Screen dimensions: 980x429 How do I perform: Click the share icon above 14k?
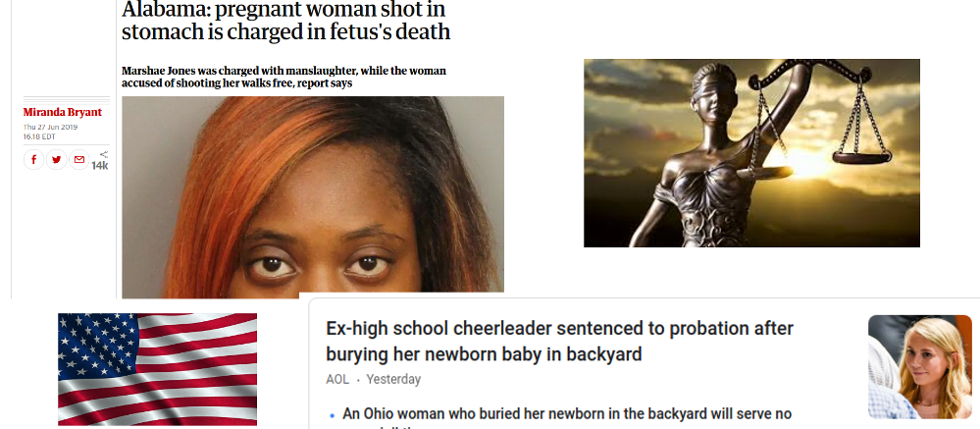click(104, 154)
